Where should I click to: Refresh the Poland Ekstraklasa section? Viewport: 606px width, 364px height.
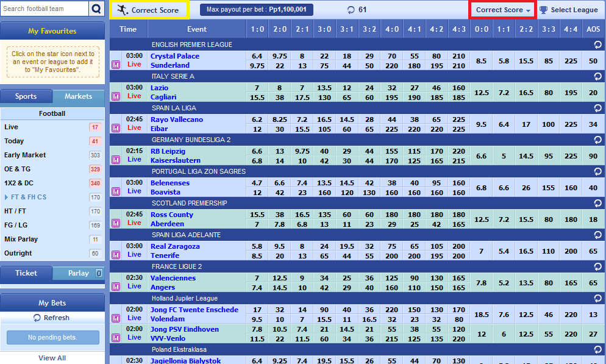[598, 350]
